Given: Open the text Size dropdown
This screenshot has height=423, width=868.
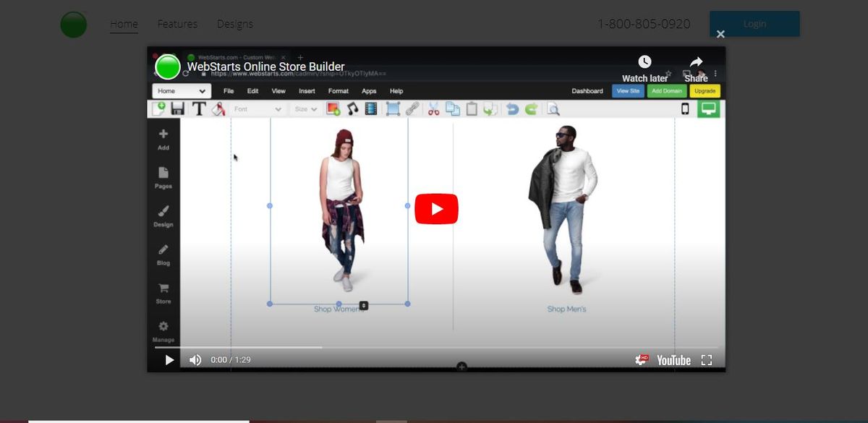Looking at the screenshot, I should (305, 108).
